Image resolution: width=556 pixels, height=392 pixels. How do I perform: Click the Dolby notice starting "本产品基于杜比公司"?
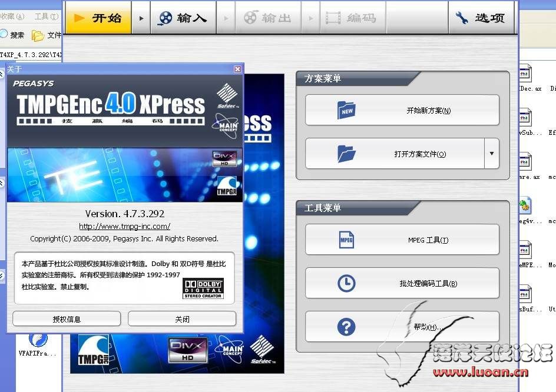pos(124,275)
